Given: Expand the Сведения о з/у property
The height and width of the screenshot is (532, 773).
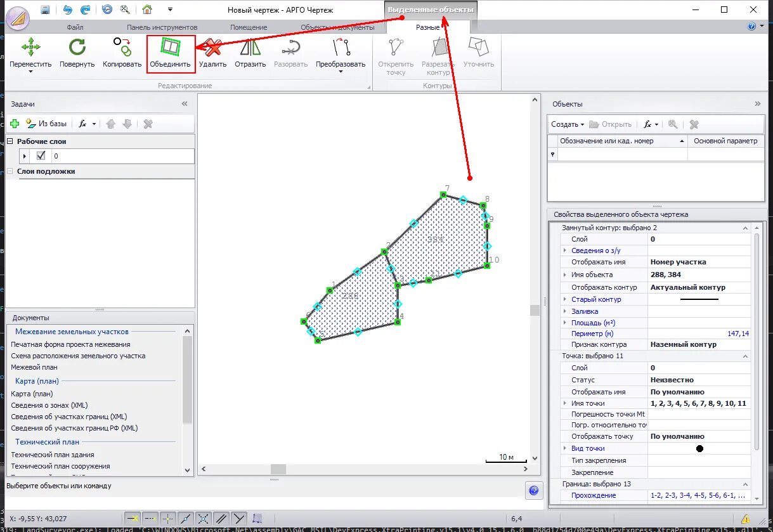Looking at the screenshot, I should tap(564, 250).
